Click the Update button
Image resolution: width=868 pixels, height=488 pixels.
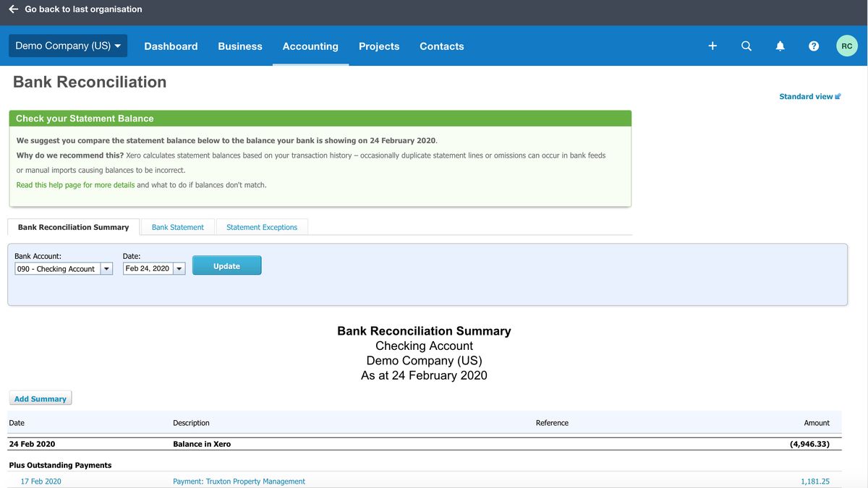click(x=226, y=265)
